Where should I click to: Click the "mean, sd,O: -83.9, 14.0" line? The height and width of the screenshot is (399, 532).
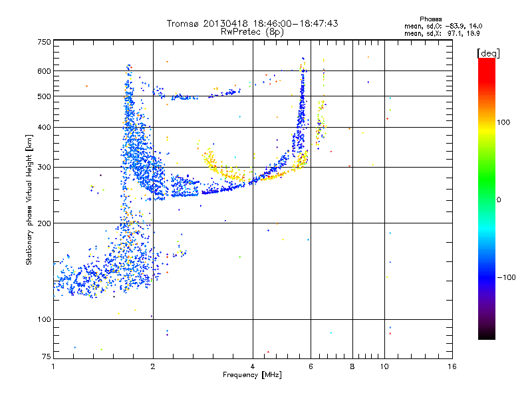443,26
